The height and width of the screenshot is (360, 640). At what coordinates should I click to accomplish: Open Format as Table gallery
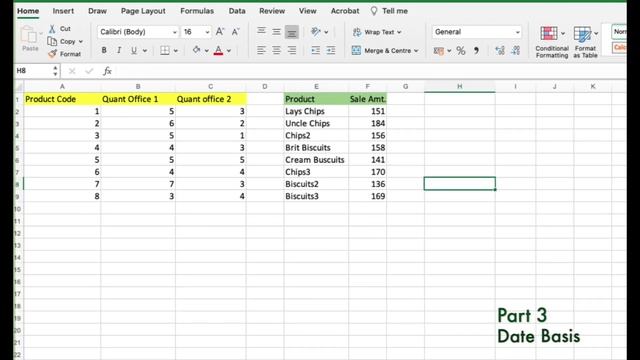tap(585, 42)
